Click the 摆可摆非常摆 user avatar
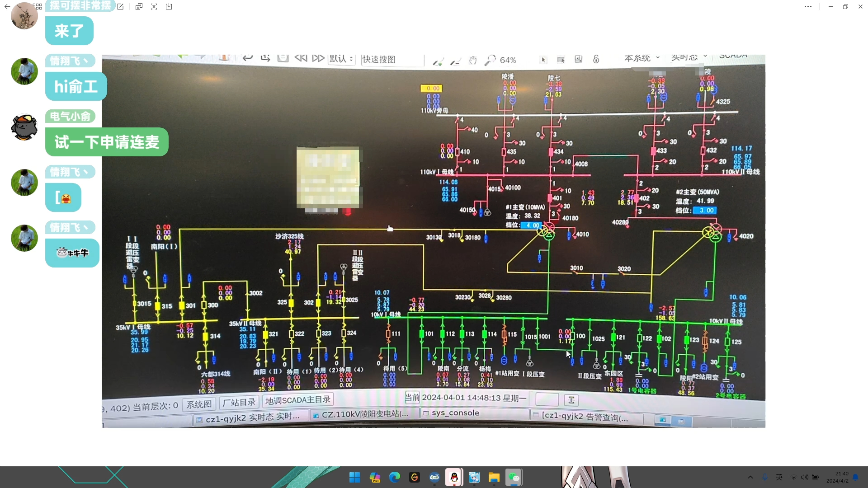The image size is (868, 488). [24, 16]
